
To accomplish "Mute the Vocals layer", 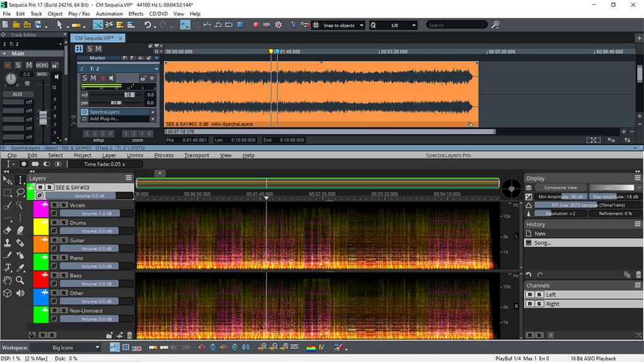I will pyautogui.click(x=53, y=206).
